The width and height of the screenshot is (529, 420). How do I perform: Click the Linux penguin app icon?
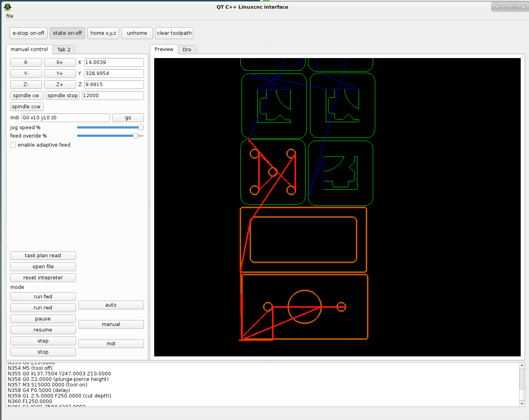click(8, 7)
